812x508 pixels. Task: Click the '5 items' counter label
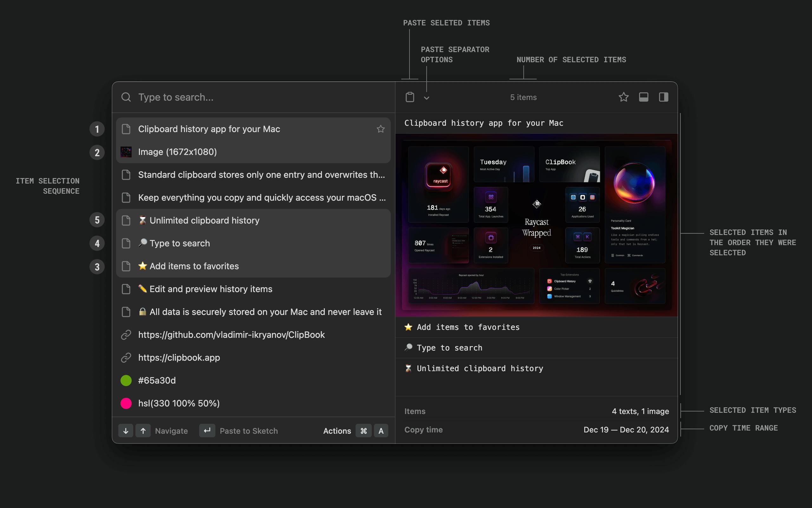click(523, 97)
